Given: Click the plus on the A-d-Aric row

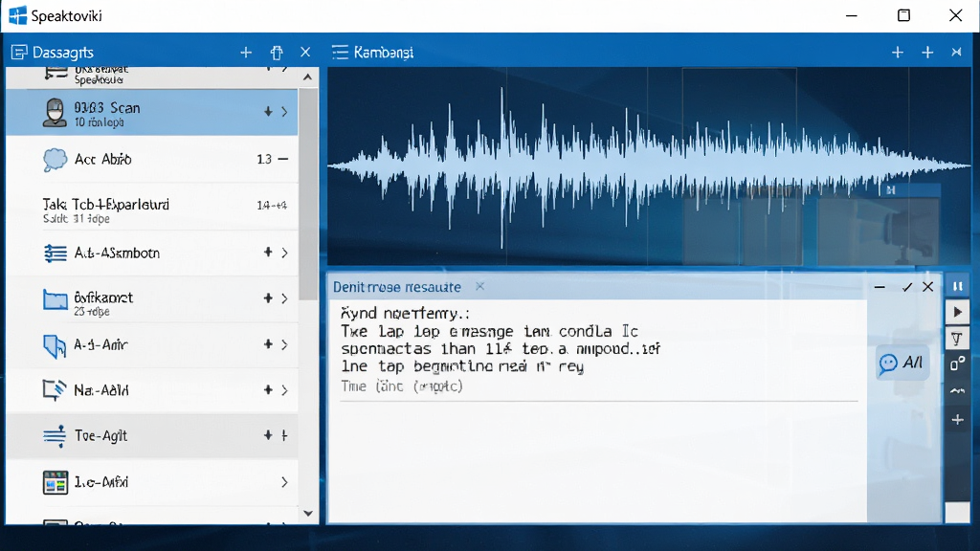Looking at the screenshot, I should pos(268,344).
